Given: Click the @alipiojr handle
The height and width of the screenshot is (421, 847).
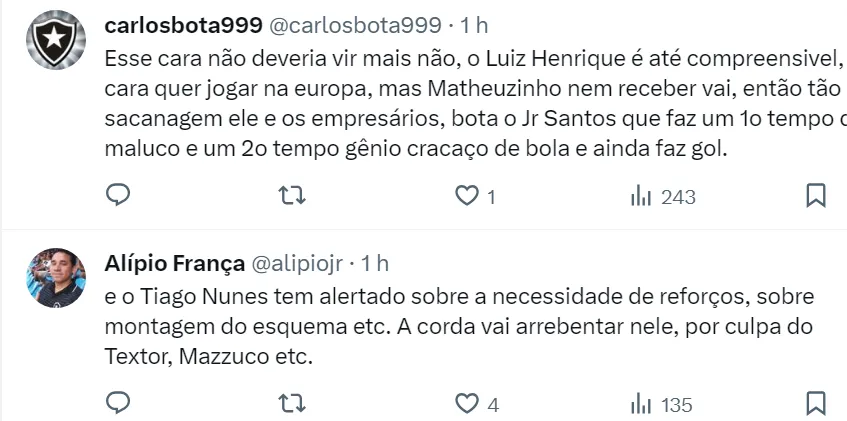Looking at the screenshot, I should (298, 263).
